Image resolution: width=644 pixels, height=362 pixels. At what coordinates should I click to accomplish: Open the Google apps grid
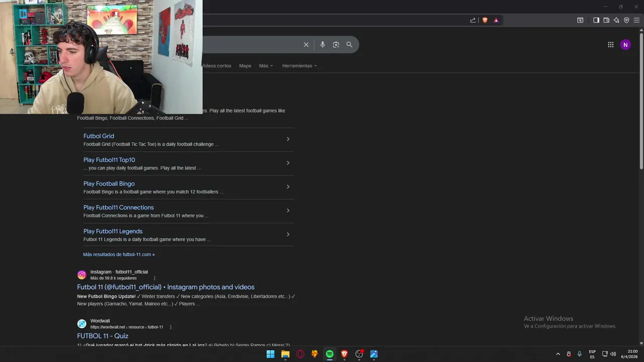(x=610, y=45)
